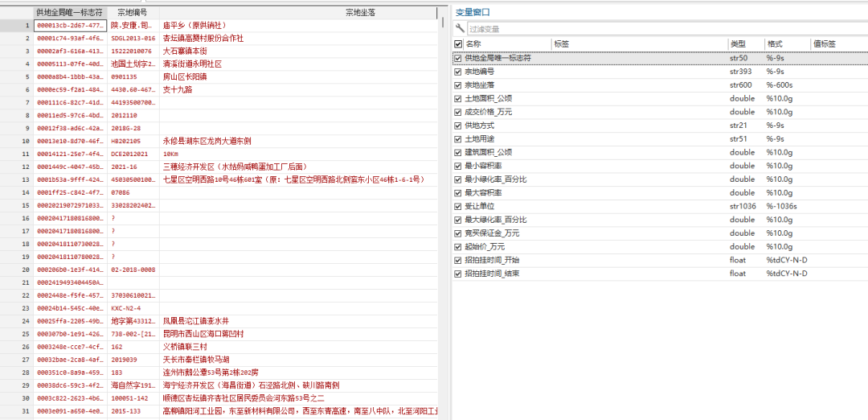Uncheck the 最小容积率 variable checkbox
The height and width of the screenshot is (420, 868).
point(458,166)
